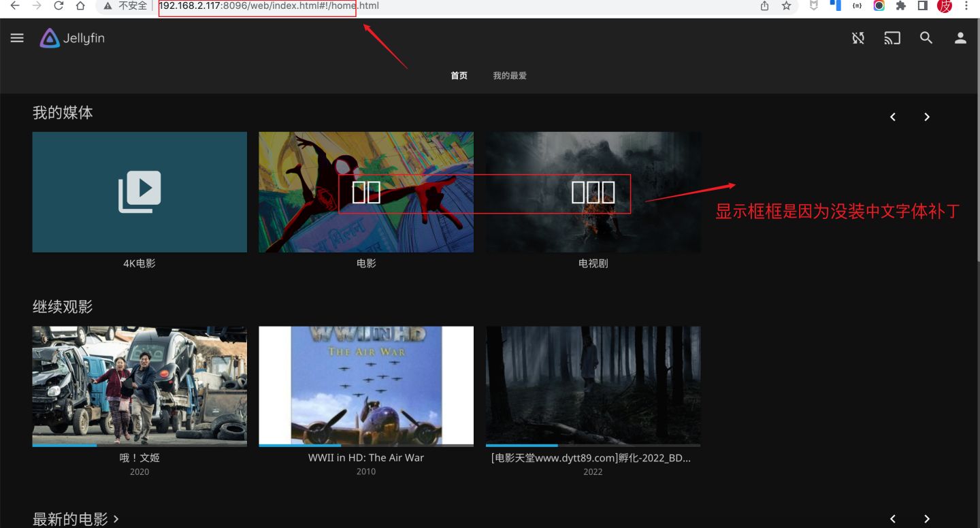
Task: Open the dark 电视剧 library thumbnail
Action: click(593, 192)
